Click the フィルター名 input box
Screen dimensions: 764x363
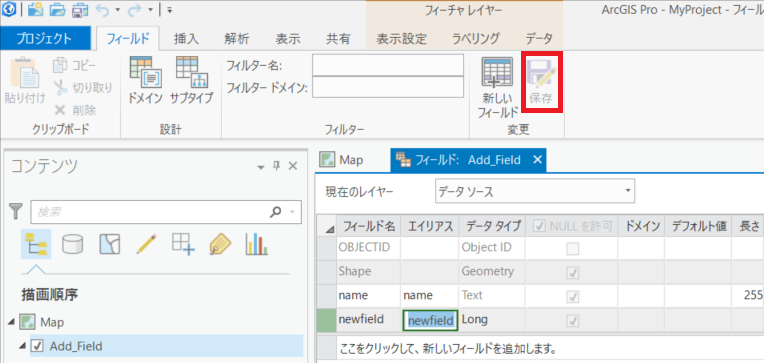point(388,65)
